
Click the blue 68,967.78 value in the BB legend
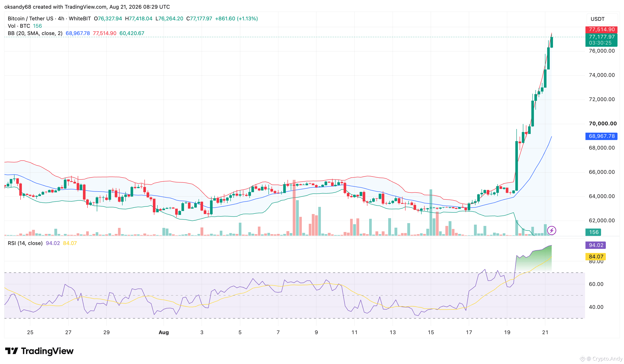(78, 33)
